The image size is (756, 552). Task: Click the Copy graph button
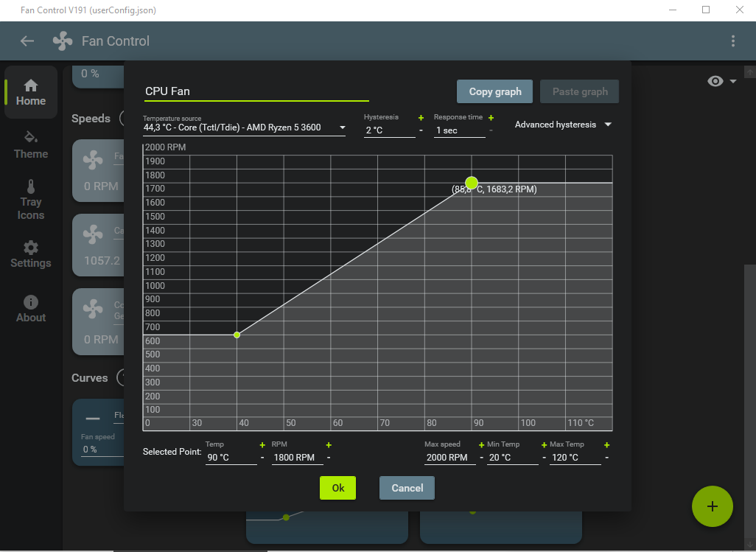(x=494, y=91)
